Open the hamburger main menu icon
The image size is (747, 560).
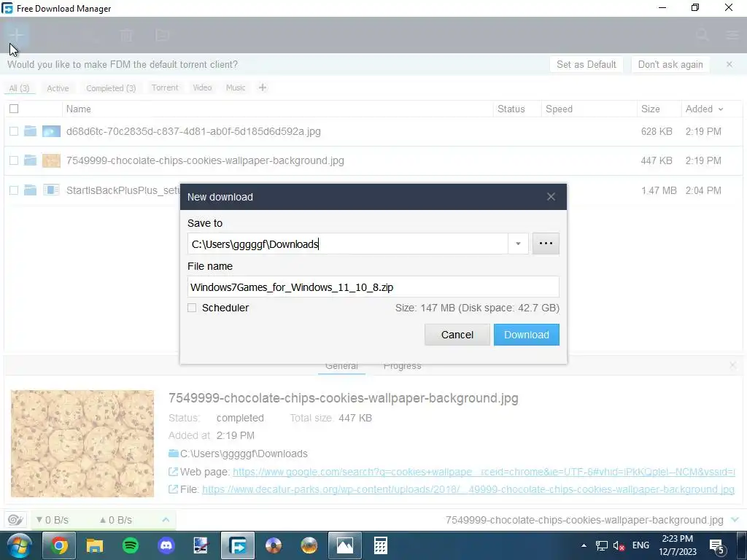(x=732, y=35)
